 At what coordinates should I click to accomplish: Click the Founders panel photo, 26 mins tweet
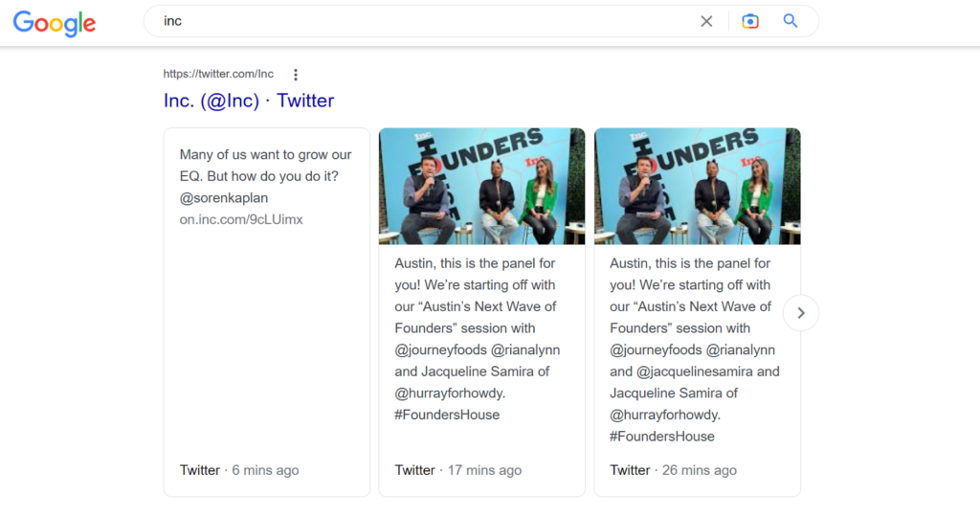click(698, 187)
